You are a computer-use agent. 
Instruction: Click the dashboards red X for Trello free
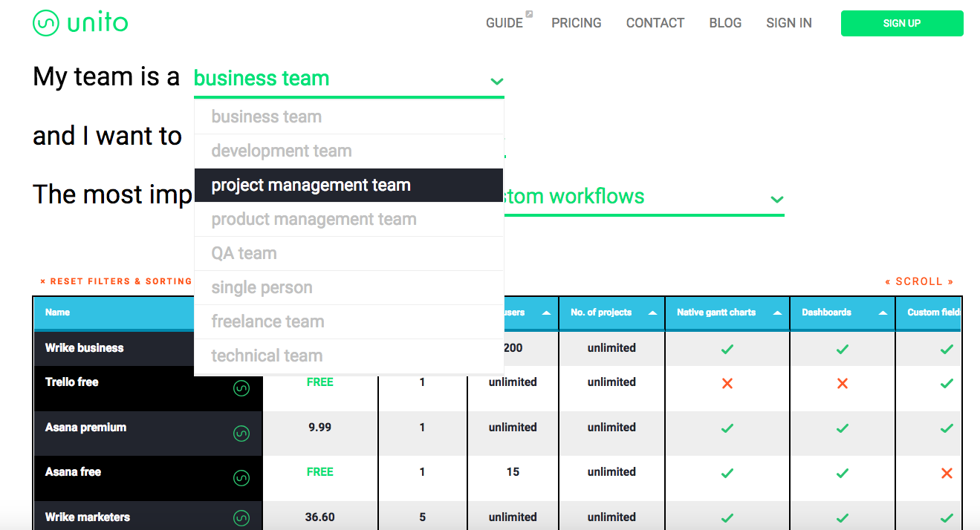click(843, 384)
